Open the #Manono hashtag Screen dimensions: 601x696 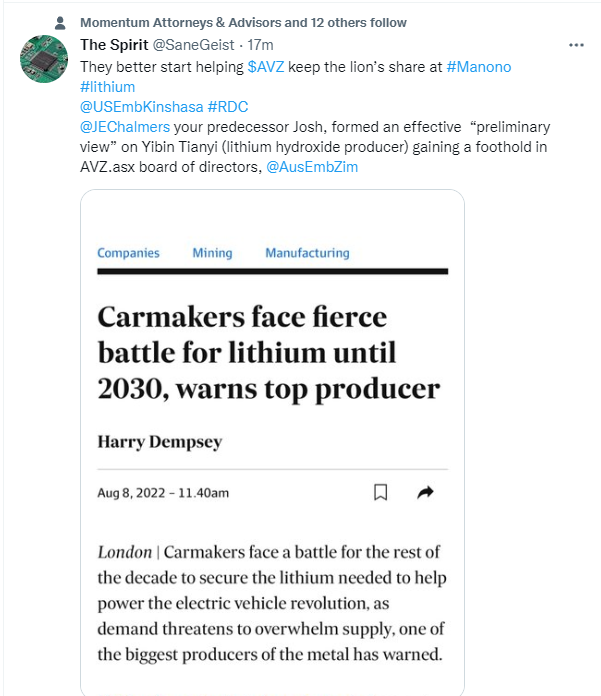coord(479,66)
